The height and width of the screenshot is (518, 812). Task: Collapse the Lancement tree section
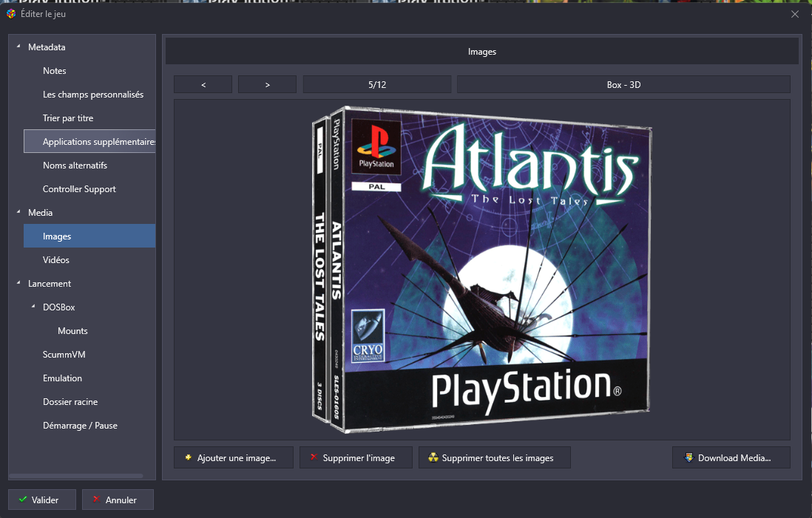click(x=18, y=283)
